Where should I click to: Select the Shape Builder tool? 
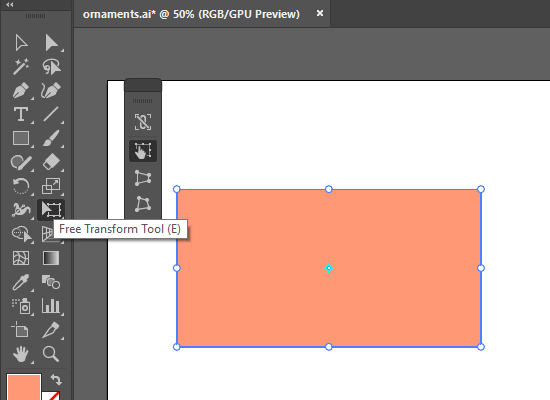[x=21, y=234]
